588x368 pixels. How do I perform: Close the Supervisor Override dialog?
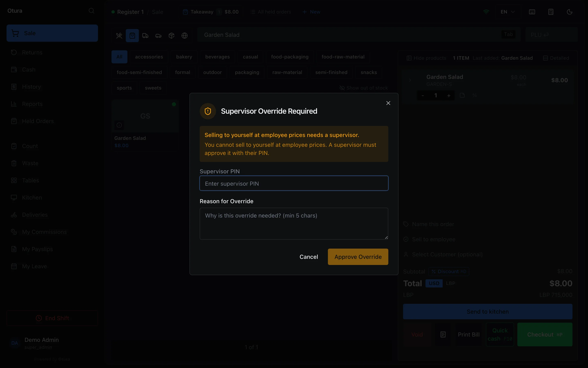pos(388,103)
